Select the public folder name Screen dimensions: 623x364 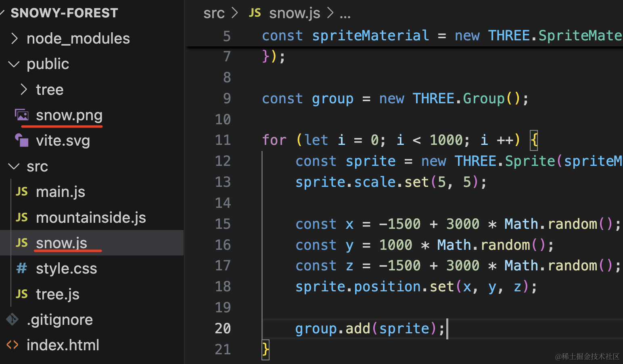(x=48, y=64)
